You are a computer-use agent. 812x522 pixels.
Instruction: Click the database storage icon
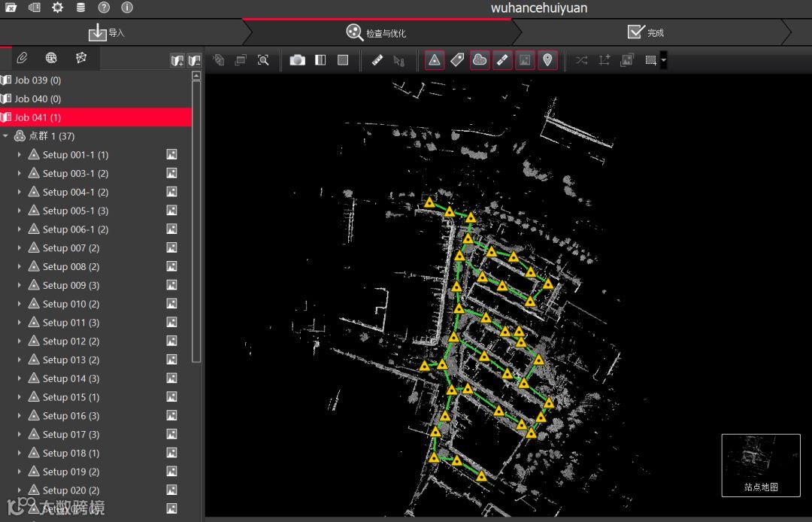(x=80, y=8)
